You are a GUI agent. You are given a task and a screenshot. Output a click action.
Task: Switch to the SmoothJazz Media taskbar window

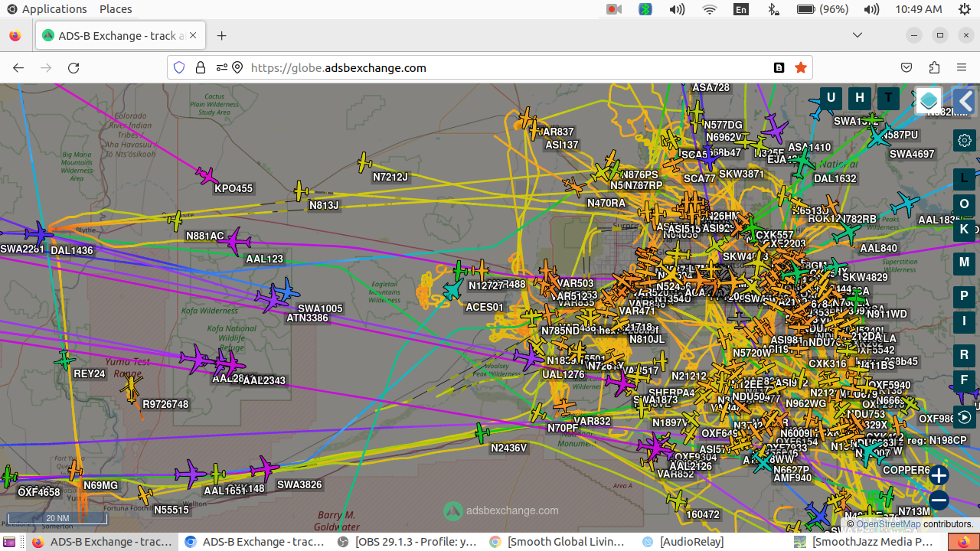[864, 542]
